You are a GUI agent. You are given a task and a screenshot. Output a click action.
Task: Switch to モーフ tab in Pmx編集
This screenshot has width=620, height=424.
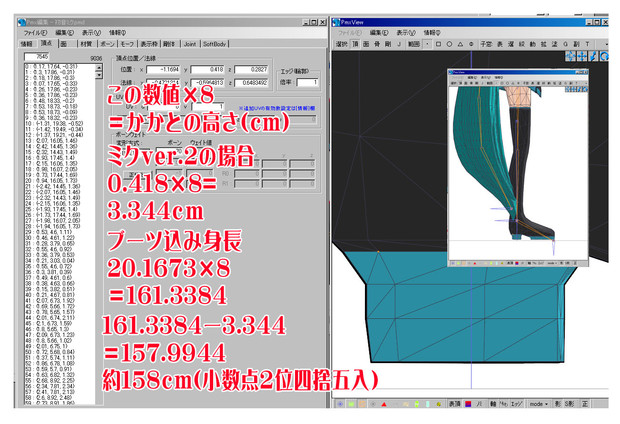pyautogui.click(x=127, y=44)
